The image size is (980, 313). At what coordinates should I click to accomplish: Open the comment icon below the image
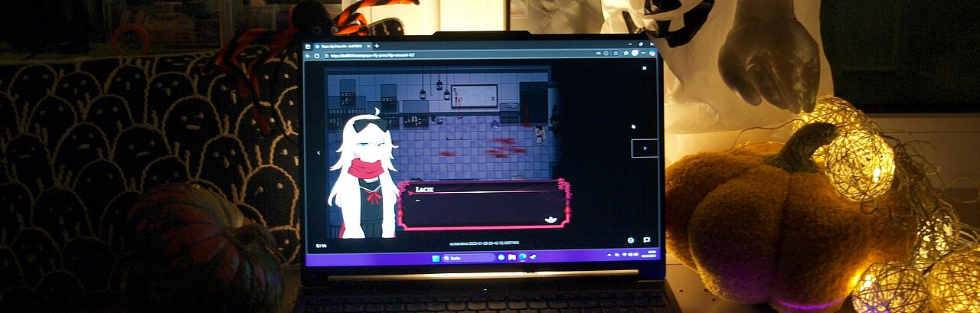(647, 240)
